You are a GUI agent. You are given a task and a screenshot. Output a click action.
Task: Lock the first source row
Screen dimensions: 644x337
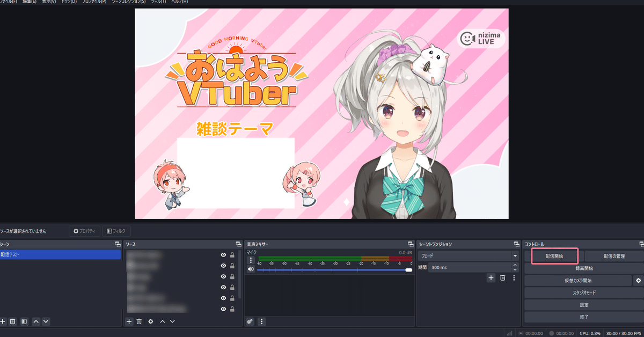pyautogui.click(x=232, y=255)
